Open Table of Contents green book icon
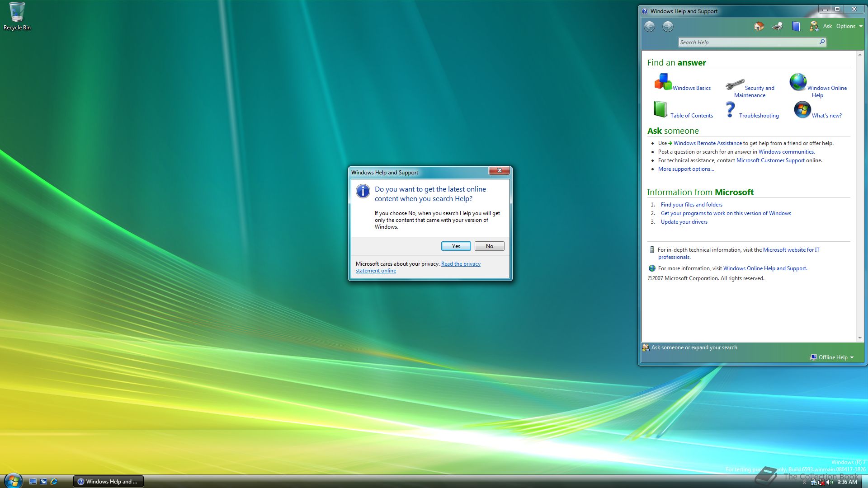This screenshot has width=868, height=488. [660, 109]
